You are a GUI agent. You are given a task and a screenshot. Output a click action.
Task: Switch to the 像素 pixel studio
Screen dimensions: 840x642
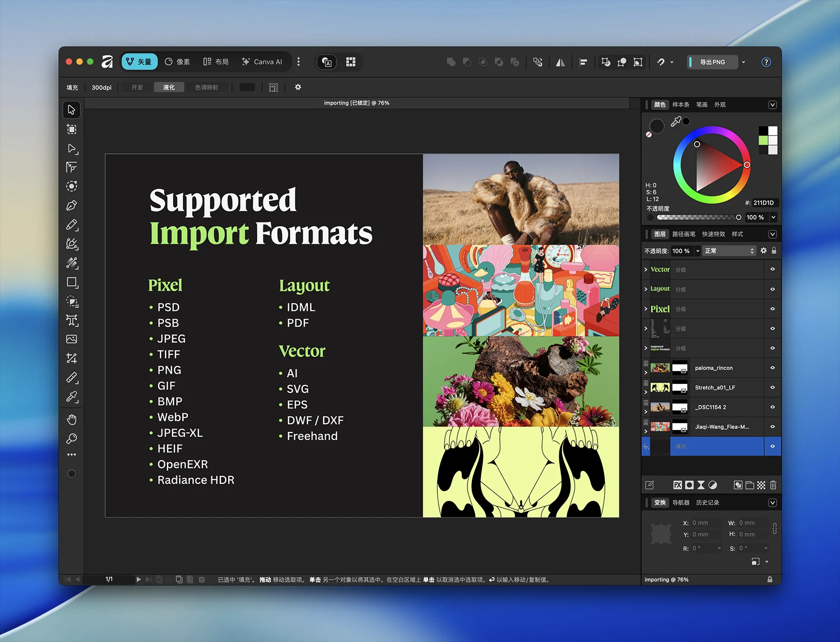click(x=177, y=62)
